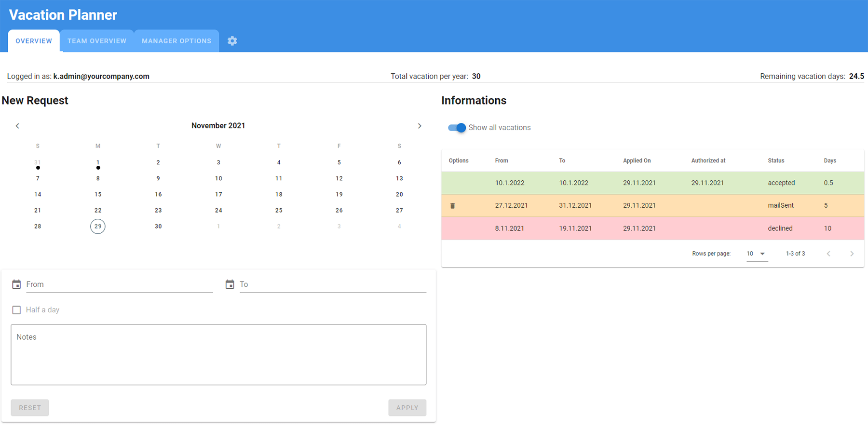The height and width of the screenshot is (427, 868).
Task: Click the accepted status cell
Action: coord(781,183)
